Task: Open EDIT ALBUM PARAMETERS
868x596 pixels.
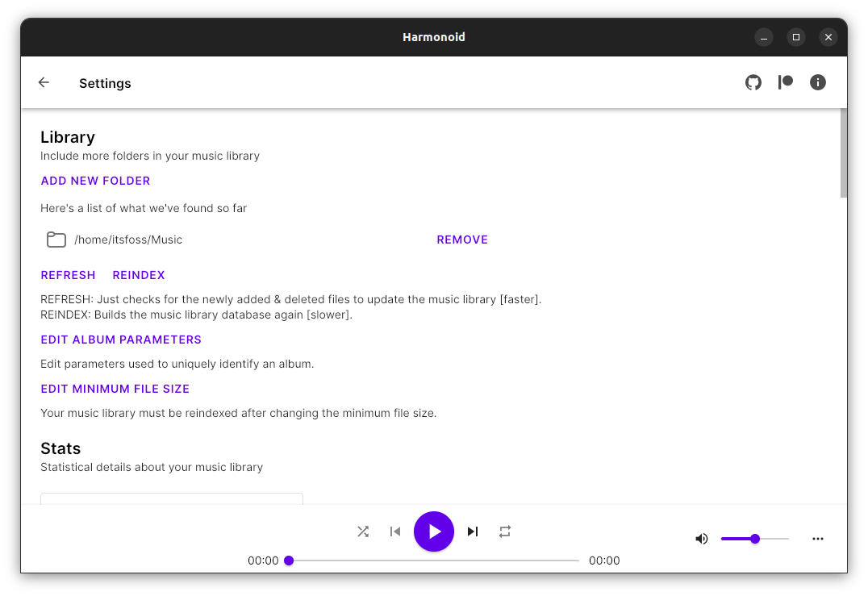Action: point(120,340)
